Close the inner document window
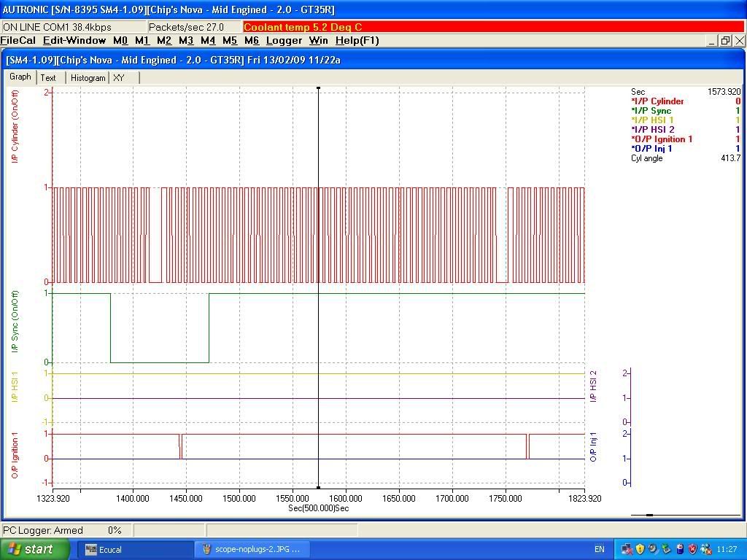The image size is (747, 560). 740,41
